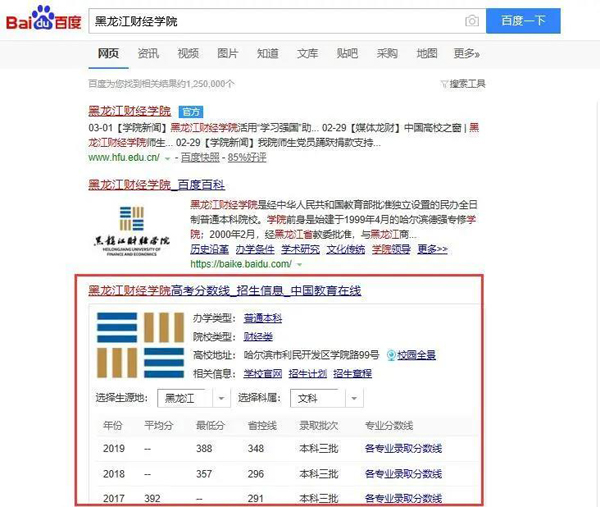Click the 普通本科 link
Viewport: 600px width, 507px height.
click(263, 318)
